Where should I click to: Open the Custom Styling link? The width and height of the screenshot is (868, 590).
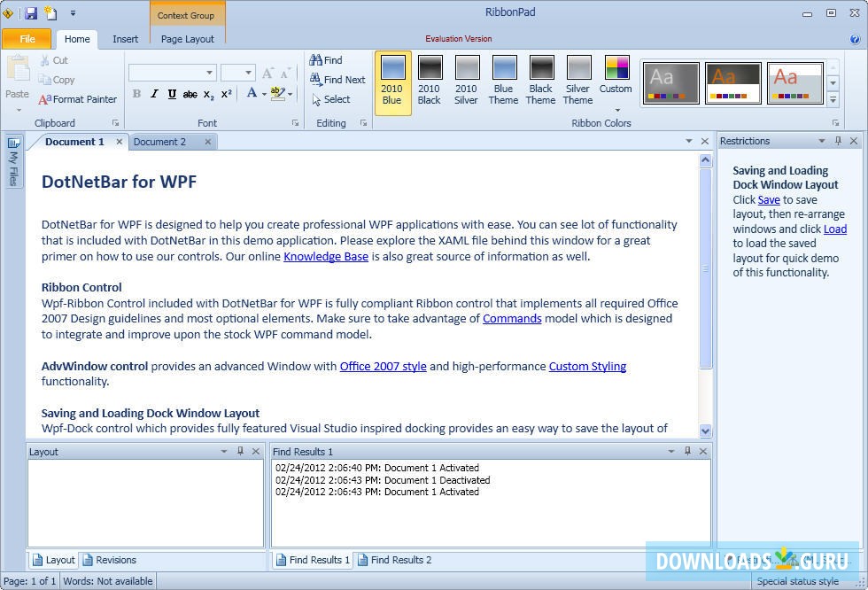[587, 366]
